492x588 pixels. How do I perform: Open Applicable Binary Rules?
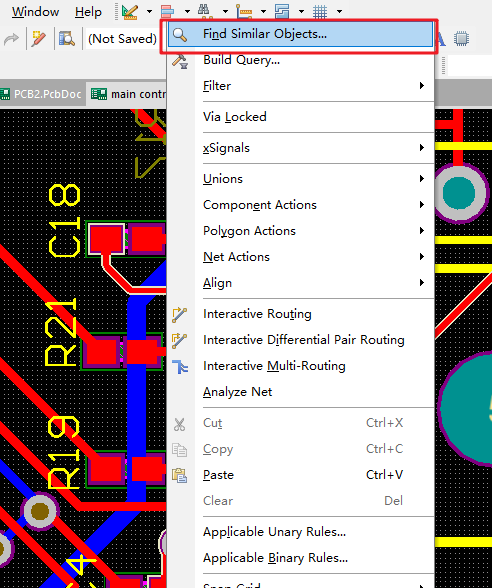click(x=300, y=558)
